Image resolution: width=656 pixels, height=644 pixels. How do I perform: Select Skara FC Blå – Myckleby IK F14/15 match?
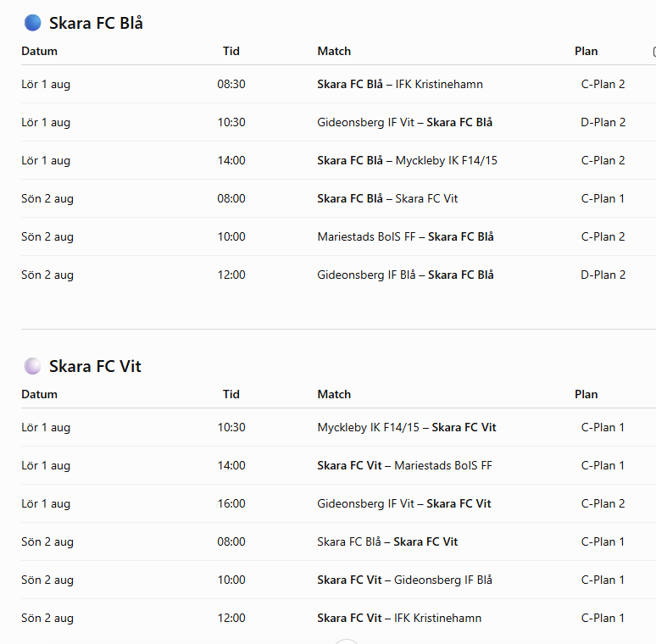tap(407, 161)
